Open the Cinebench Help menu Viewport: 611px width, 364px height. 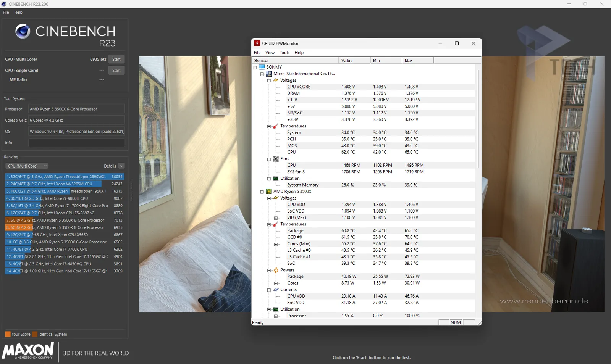click(18, 12)
